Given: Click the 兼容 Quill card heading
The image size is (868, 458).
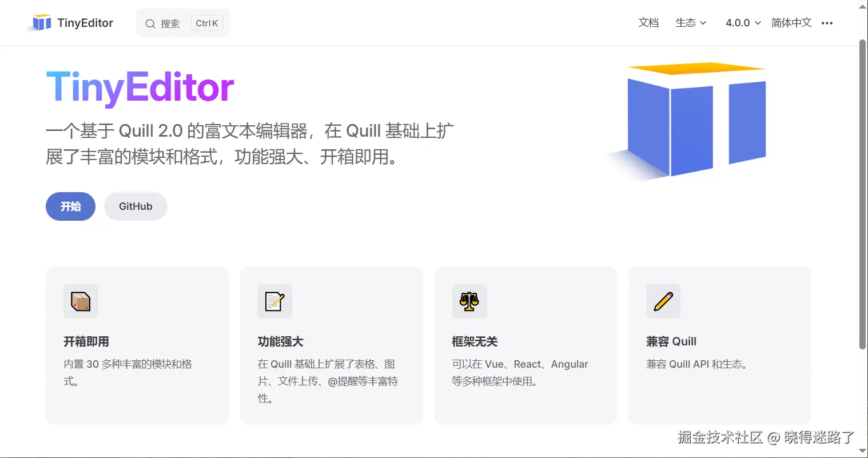Looking at the screenshot, I should click(671, 341).
